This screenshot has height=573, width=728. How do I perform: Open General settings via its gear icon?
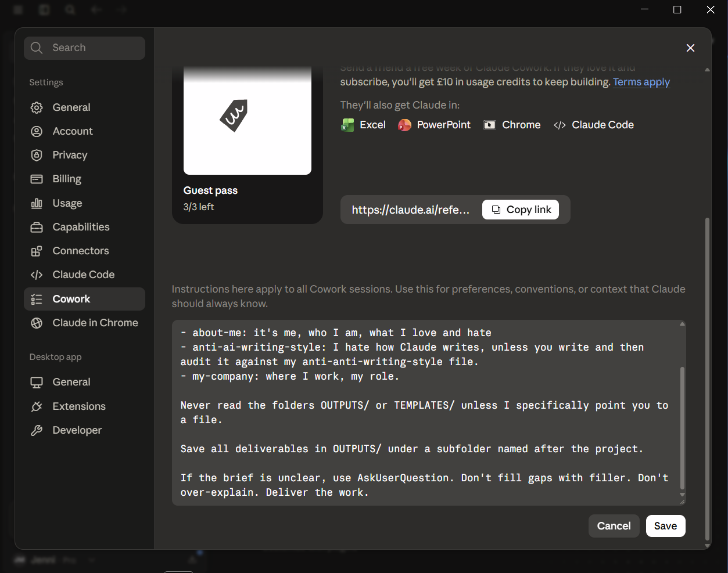click(37, 107)
